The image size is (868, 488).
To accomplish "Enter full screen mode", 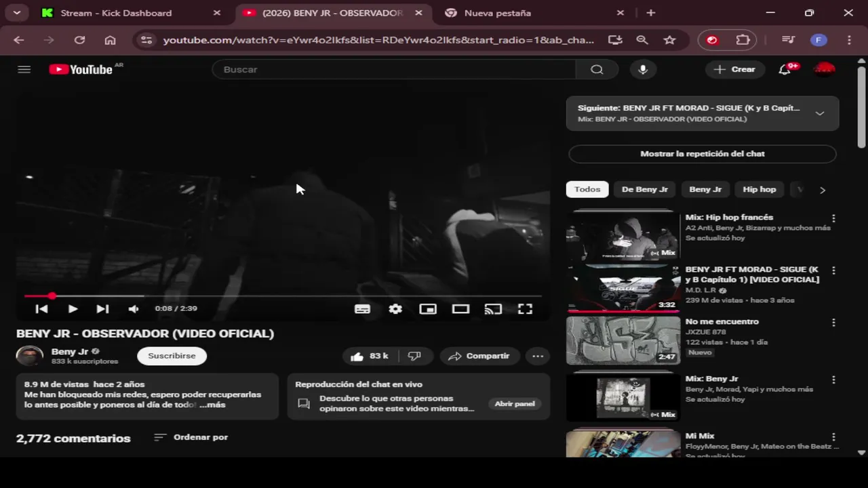I will 525,309.
